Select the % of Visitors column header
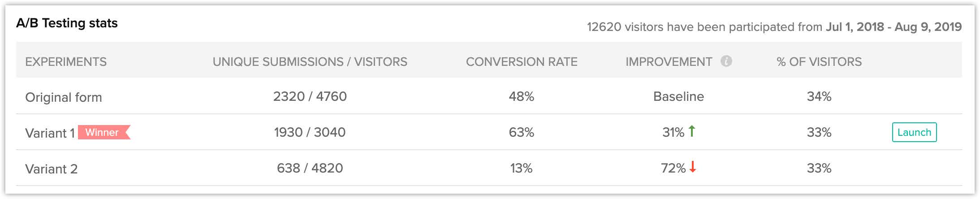The width and height of the screenshot is (980, 199). click(819, 62)
